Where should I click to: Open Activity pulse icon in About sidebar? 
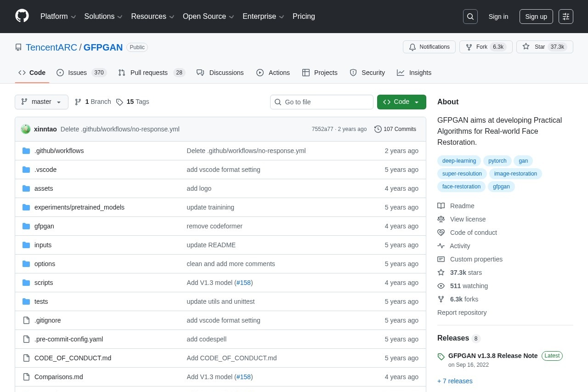tap(441, 246)
